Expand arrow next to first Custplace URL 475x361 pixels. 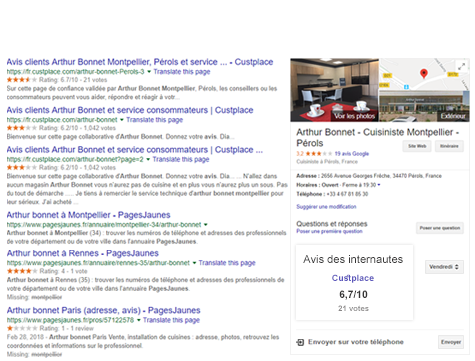tap(149, 72)
